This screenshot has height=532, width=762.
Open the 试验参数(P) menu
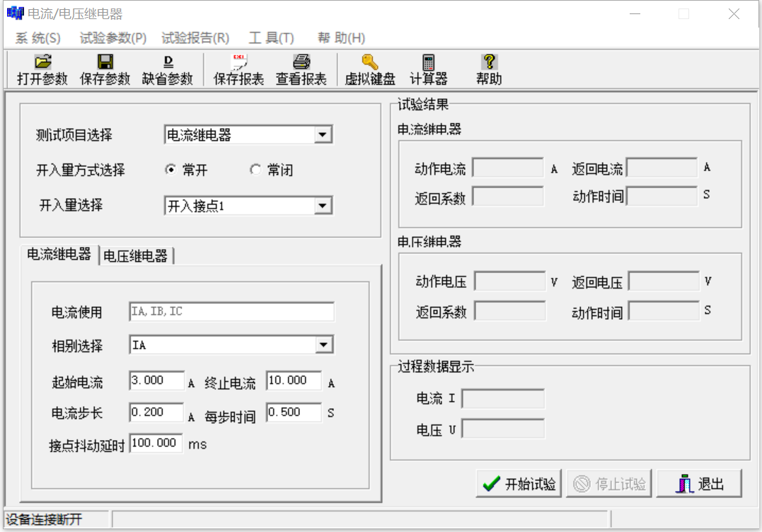pos(112,37)
